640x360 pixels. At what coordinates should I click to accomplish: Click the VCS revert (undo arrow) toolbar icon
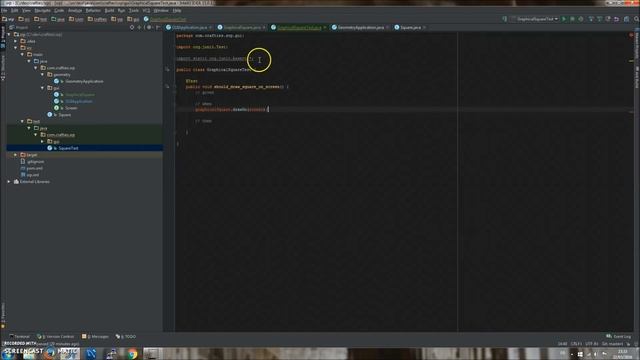coord(617,19)
